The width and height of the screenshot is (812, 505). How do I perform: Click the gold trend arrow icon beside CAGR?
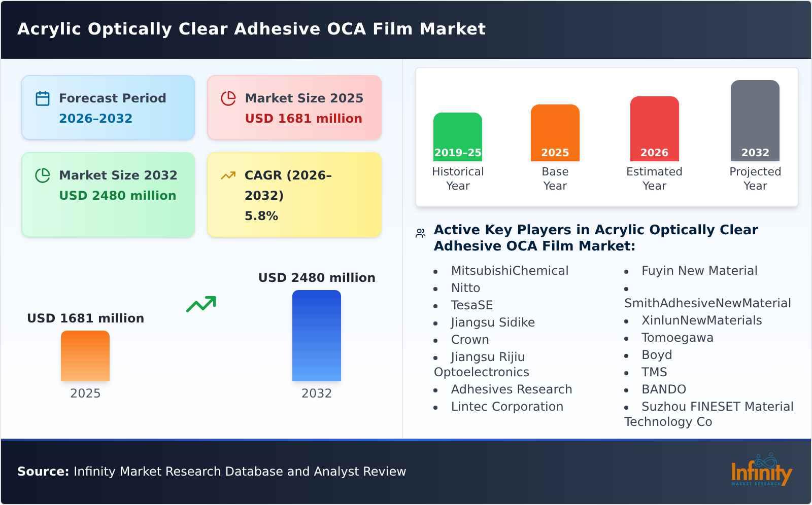coord(228,175)
